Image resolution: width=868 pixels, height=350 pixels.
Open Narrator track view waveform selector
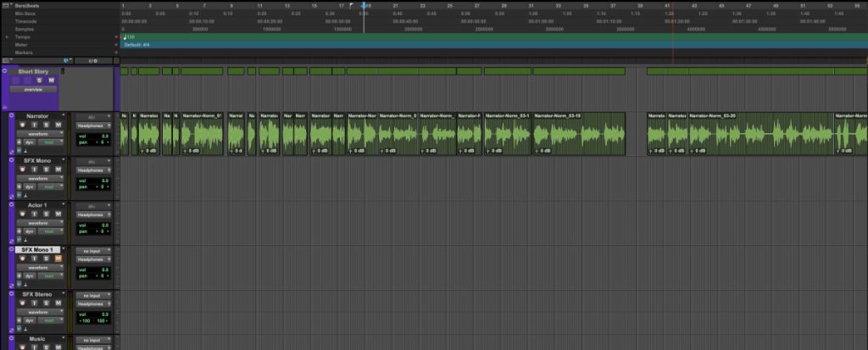tap(41, 134)
